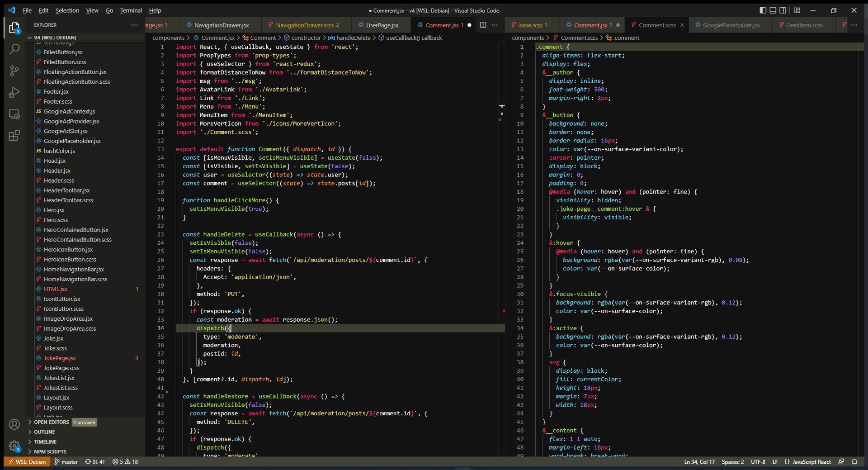
Task: Click the Manage gear icon
Action: click(14, 446)
